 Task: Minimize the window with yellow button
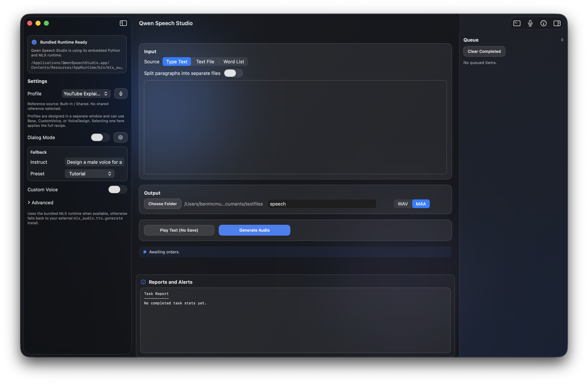pyautogui.click(x=38, y=23)
